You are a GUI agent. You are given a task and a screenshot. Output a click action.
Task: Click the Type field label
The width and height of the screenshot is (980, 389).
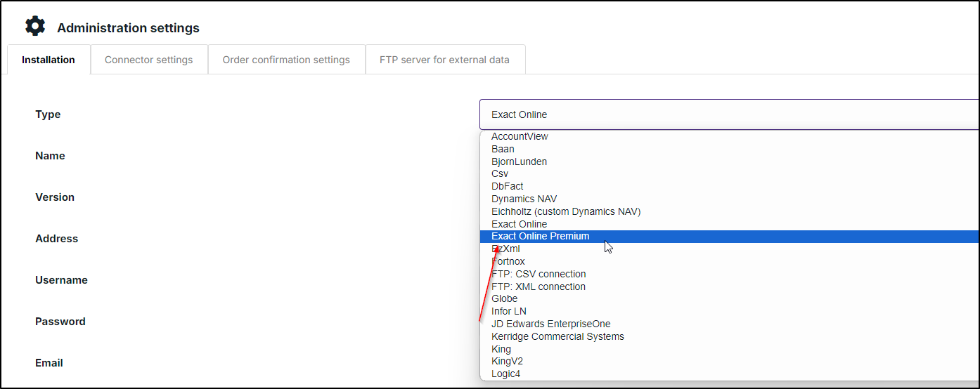pyautogui.click(x=48, y=114)
